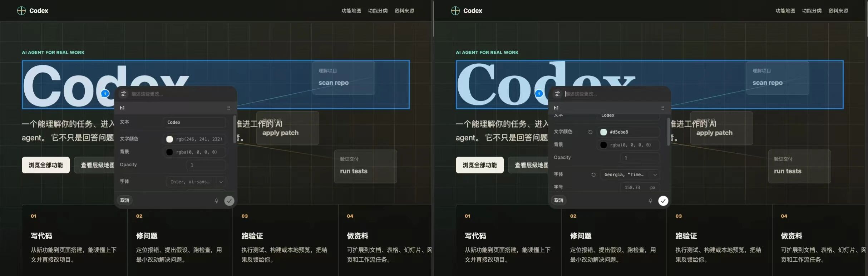The width and height of the screenshot is (868, 276).
Task: Open 功能分类 in left view navigation
Action: click(x=378, y=11)
